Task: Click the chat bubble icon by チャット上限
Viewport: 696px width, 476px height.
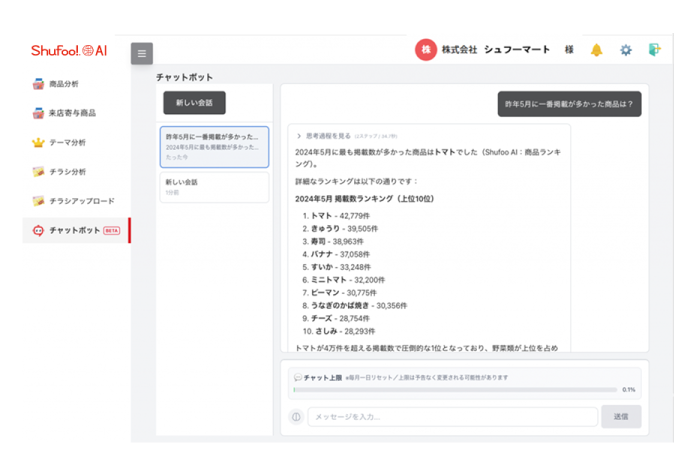Action: pos(297,377)
